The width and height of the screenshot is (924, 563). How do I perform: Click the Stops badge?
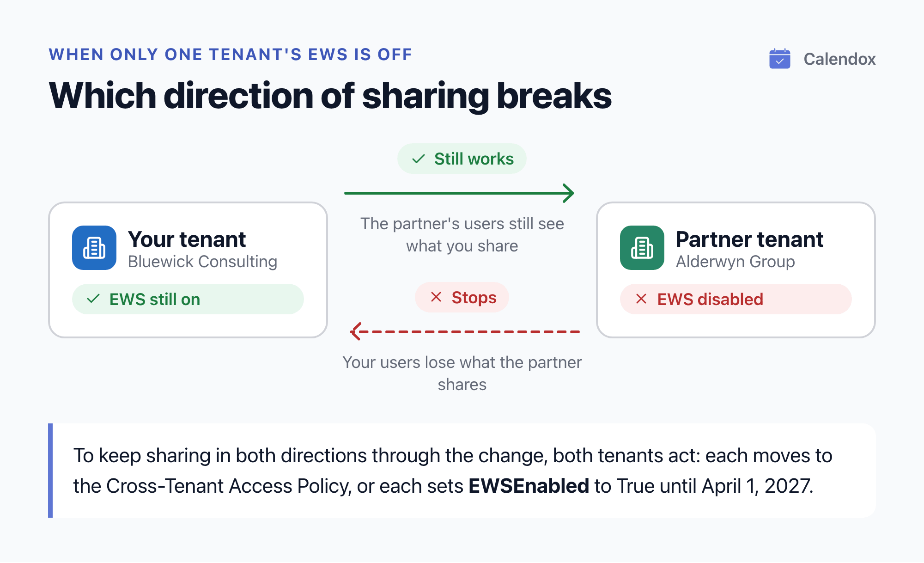point(462,297)
